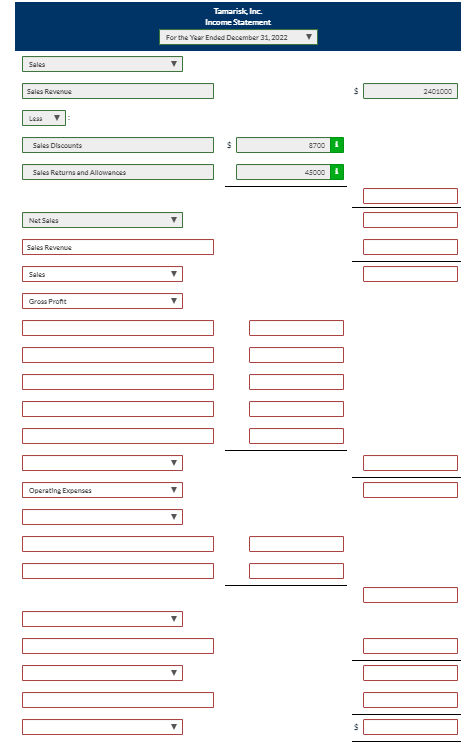Open the Gross Profit dropdown

(102, 301)
